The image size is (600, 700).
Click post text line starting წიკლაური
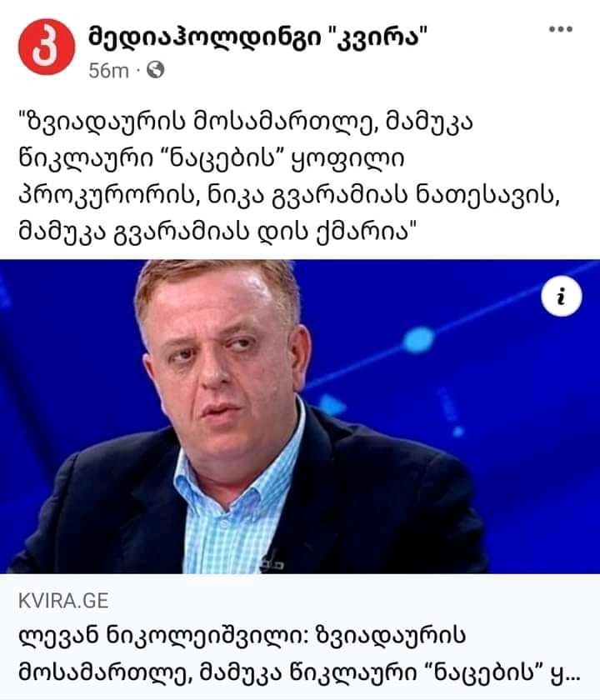point(211,159)
